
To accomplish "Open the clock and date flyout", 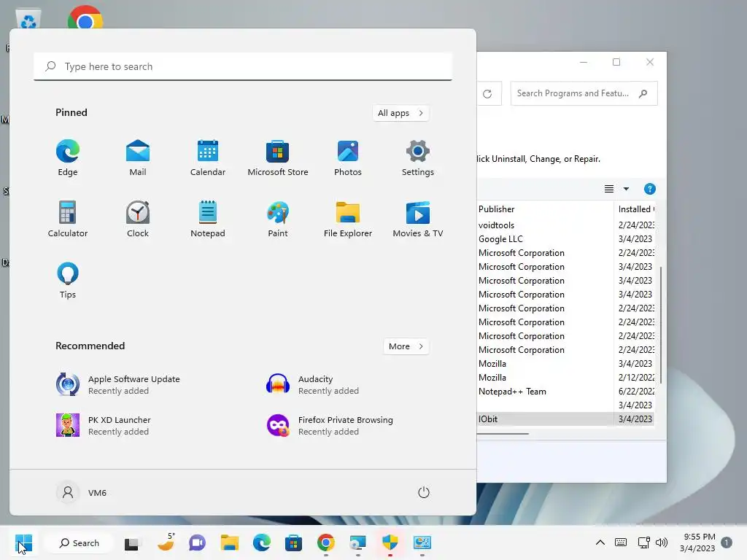I will click(x=697, y=542).
